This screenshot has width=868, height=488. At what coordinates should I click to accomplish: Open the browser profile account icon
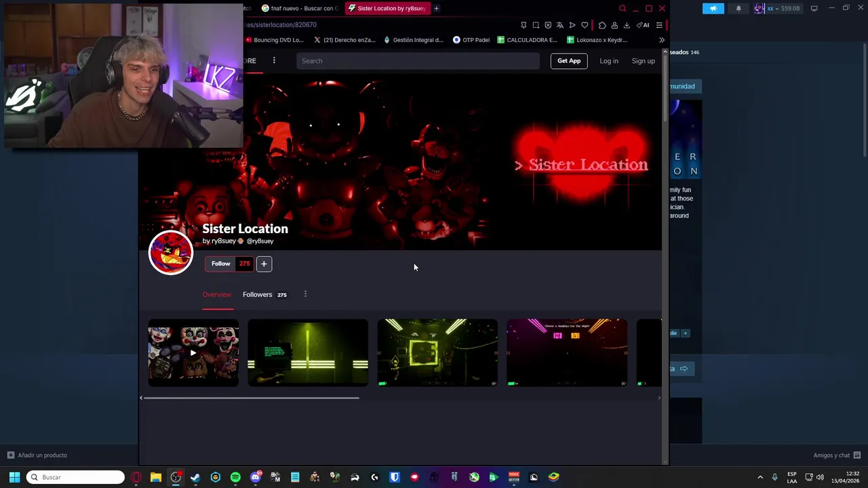click(x=614, y=25)
